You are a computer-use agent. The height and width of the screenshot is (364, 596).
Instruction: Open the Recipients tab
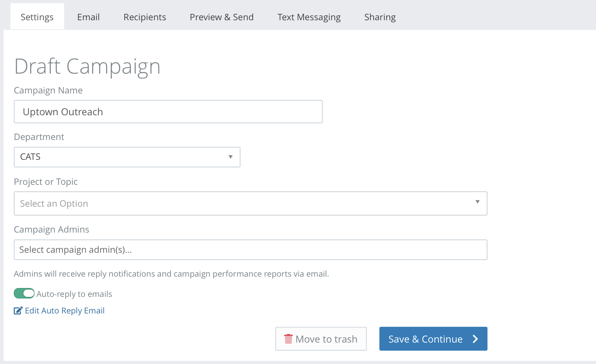click(145, 17)
